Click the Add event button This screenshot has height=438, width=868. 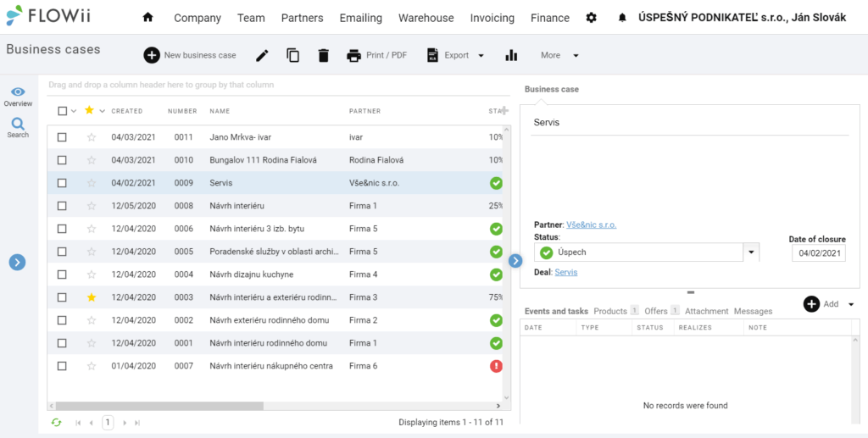(x=821, y=304)
